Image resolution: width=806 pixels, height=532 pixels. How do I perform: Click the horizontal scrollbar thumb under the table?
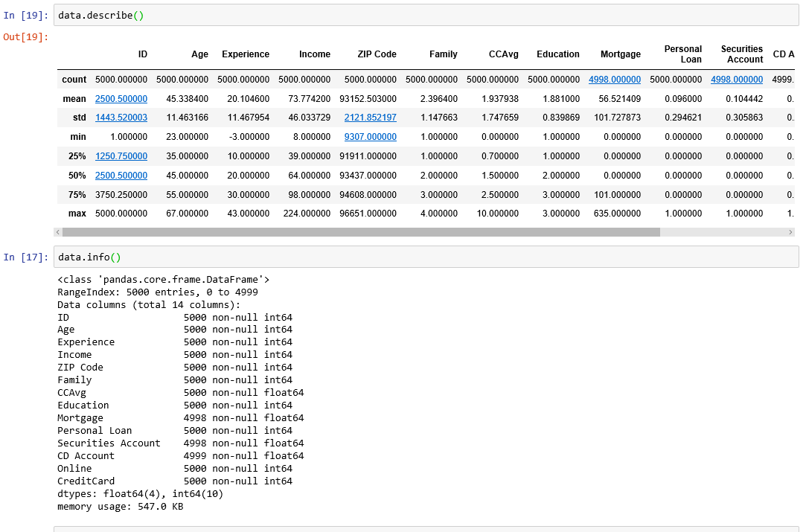[x=360, y=232]
